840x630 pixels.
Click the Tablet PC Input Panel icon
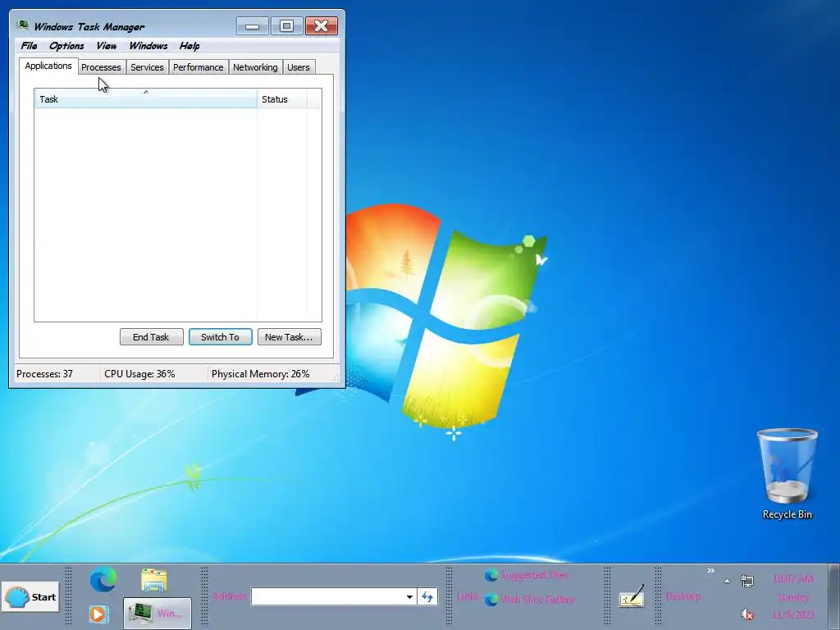point(632,596)
